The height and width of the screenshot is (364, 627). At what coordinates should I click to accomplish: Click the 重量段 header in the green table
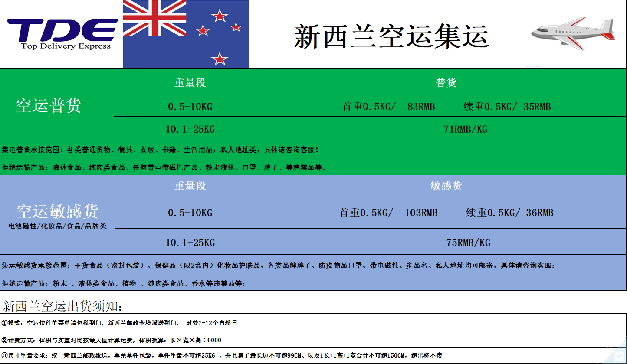coord(190,82)
